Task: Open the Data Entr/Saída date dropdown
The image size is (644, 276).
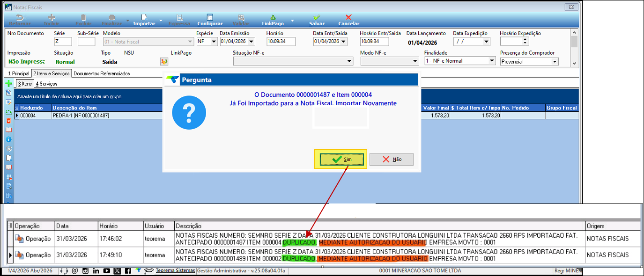Action: [x=344, y=41]
